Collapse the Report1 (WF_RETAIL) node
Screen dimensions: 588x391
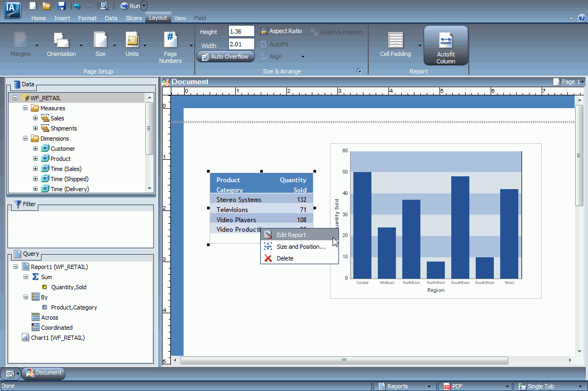tap(15, 266)
